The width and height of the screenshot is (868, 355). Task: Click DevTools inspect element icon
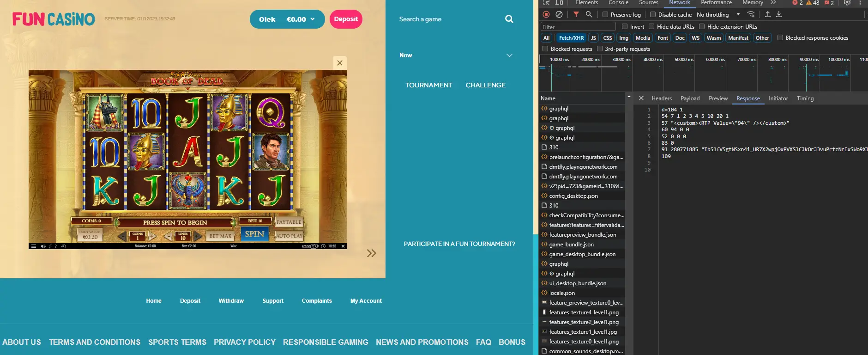(546, 2)
